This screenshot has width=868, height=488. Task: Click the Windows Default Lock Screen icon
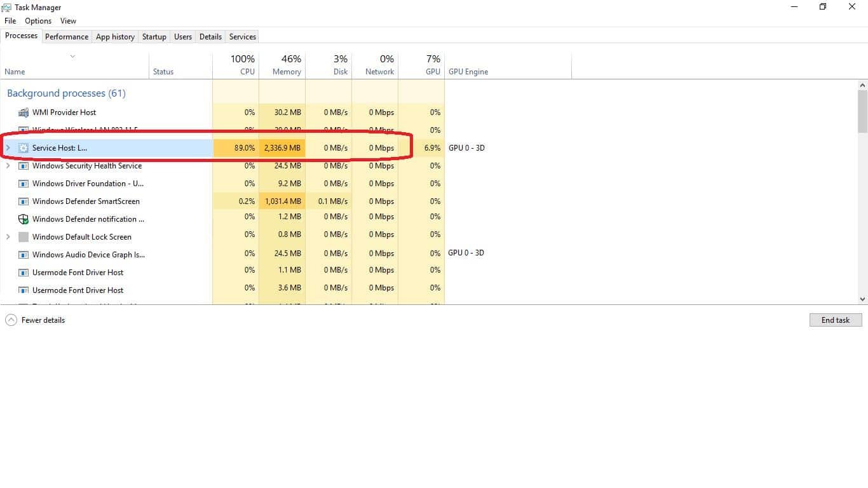tap(24, 237)
